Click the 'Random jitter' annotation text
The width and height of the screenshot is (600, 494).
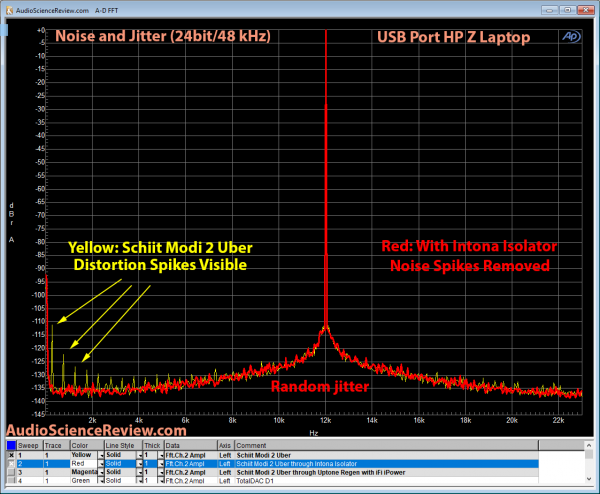pyautogui.click(x=320, y=386)
